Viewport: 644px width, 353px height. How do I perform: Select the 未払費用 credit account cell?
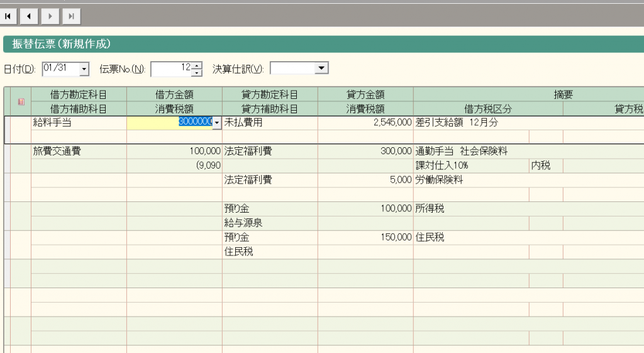point(270,123)
